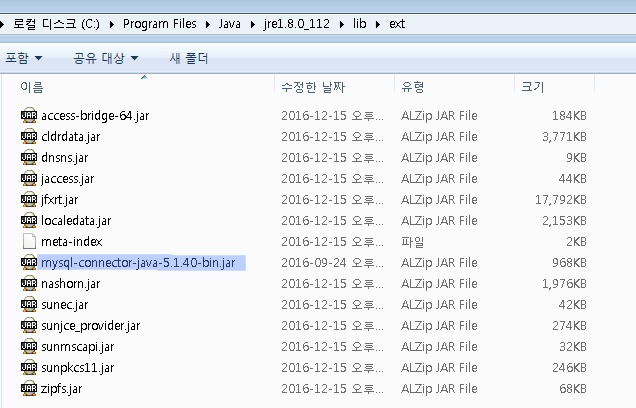This screenshot has width=636, height=408.
Task: Sort by the 크기 column header
Action: (x=554, y=87)
